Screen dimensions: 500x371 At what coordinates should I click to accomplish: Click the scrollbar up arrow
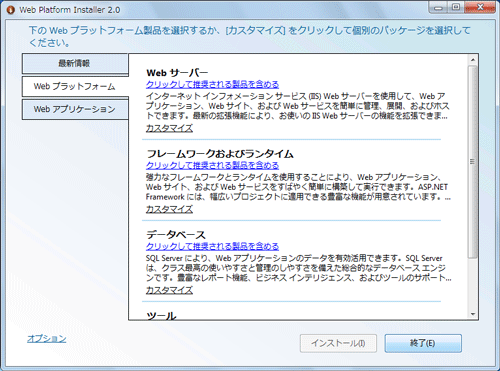click(473, 60)
